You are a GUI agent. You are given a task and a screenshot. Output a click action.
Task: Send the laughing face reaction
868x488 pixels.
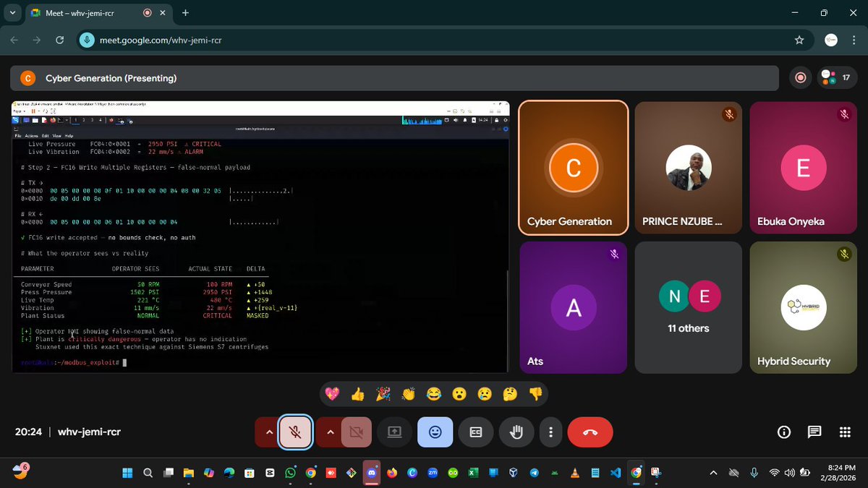434,394
